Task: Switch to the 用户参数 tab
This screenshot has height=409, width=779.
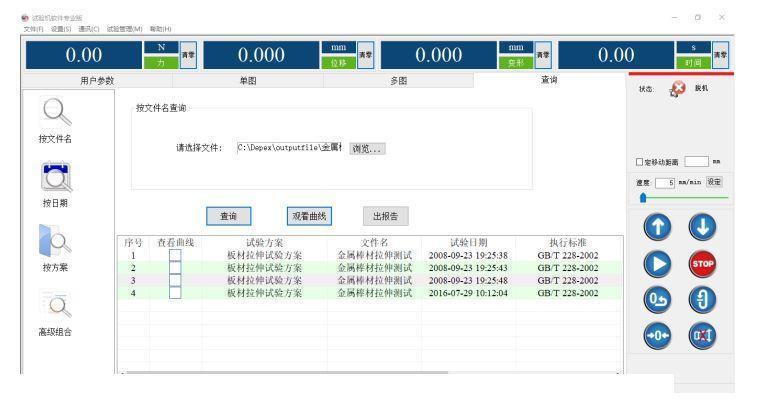Action: pyautogui.click(x=97, y=81)
